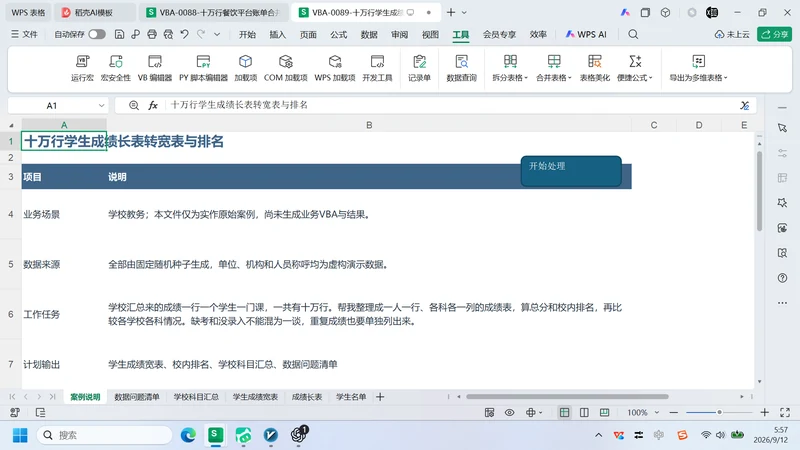Select the page layout view icon

point(584,412)
